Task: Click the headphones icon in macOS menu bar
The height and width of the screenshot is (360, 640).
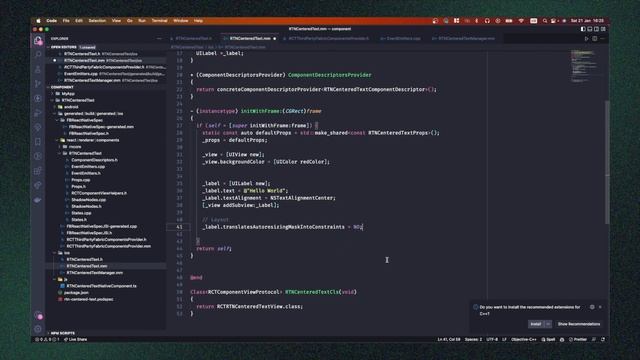Action: click(x=487, y=21)
